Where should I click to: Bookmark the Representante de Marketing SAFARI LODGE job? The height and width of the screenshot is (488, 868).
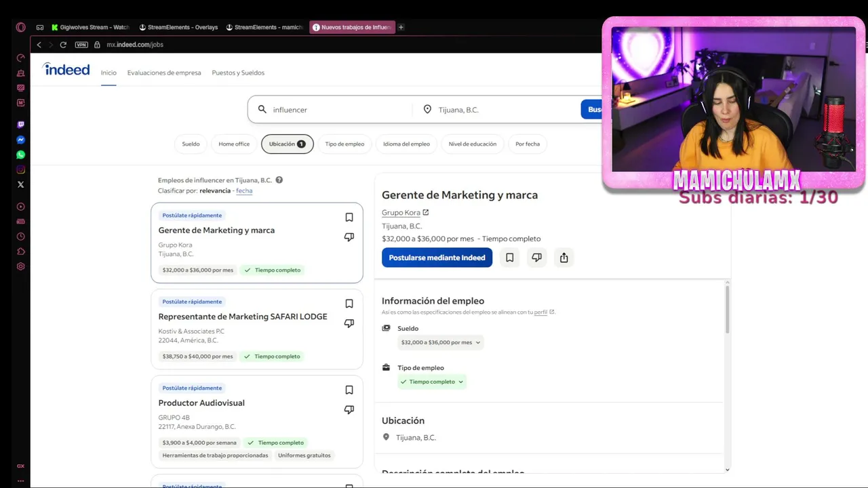349,304
